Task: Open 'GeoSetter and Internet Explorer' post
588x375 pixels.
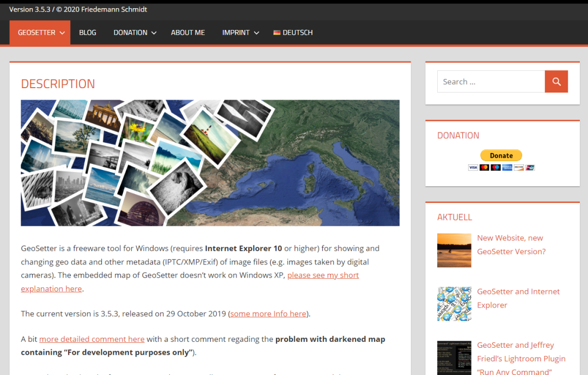Action: (x=518, y=298)
